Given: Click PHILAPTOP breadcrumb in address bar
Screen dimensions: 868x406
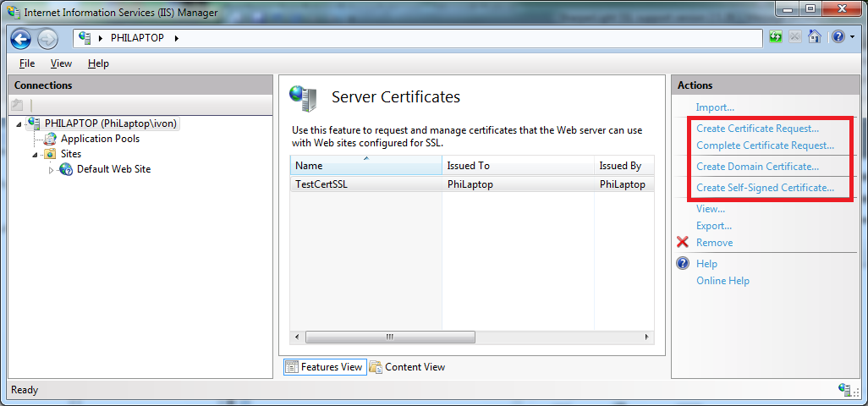Looking at the screenshot, I should click(x=137, y=38).
